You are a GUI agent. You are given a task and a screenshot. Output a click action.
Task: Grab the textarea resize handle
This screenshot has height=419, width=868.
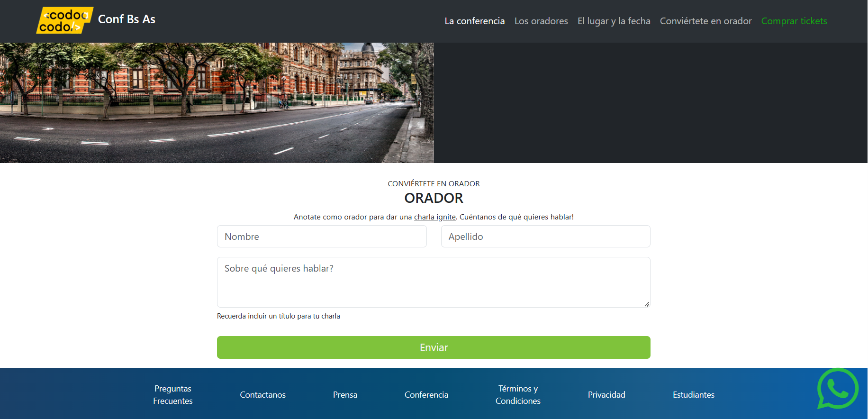click(647, 304)
